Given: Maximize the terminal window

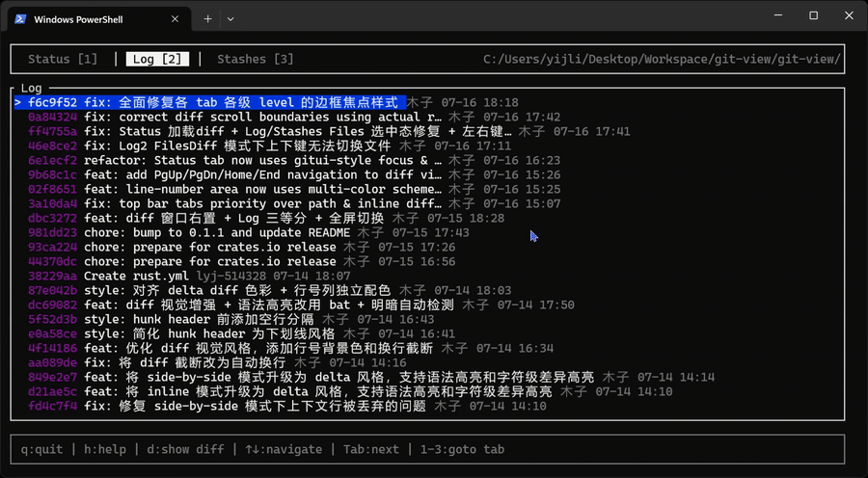Looking at the screenshot, I should 813,15.
